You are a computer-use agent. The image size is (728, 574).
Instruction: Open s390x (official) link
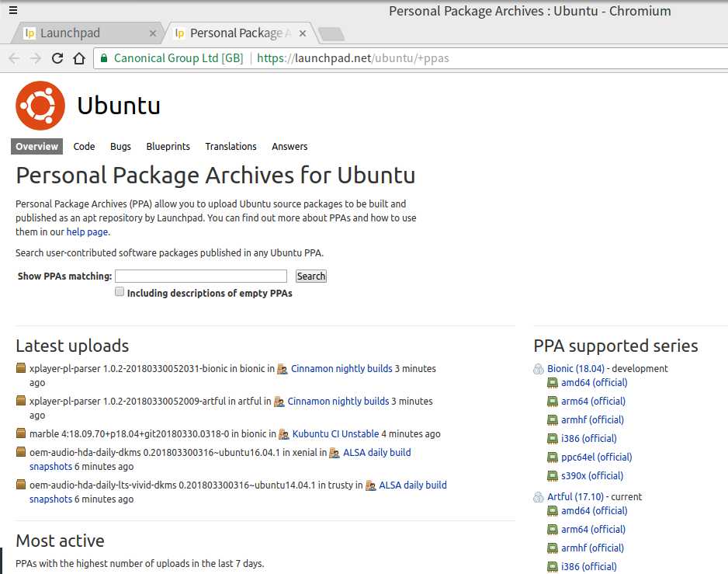592,475
